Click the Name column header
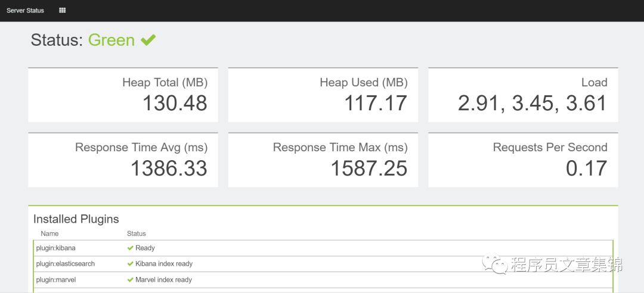The width and height of the screenshot is (644, 293). coord(49,233)
